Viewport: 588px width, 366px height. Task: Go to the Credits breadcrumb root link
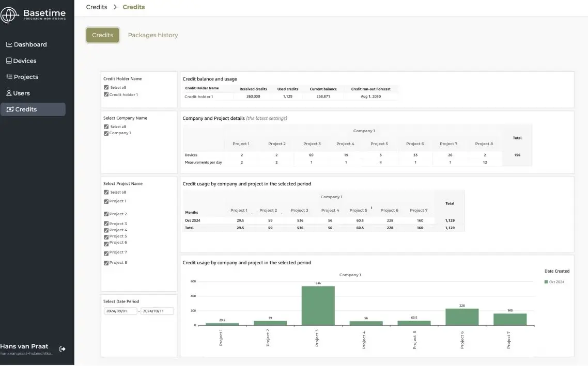[97, 7]
